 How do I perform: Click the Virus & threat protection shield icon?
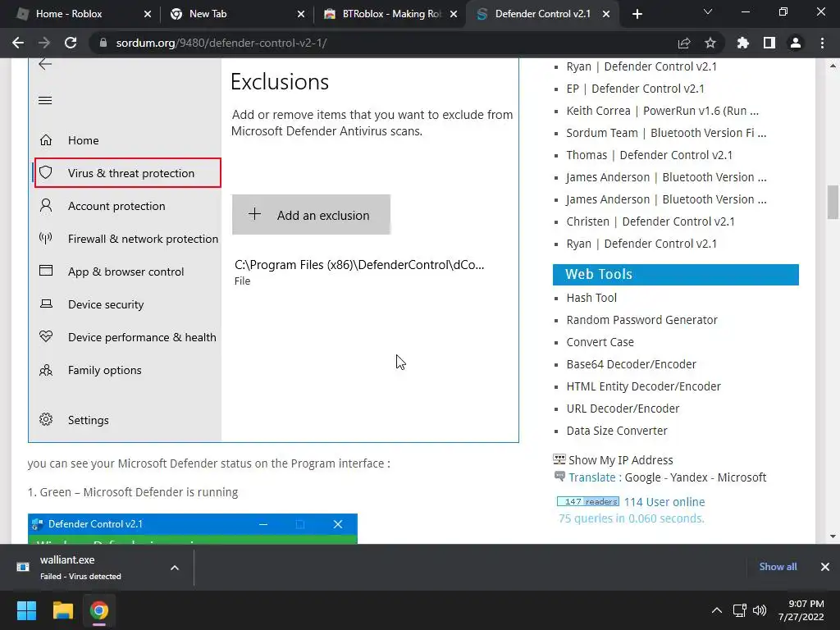click(x=46, y=172)
